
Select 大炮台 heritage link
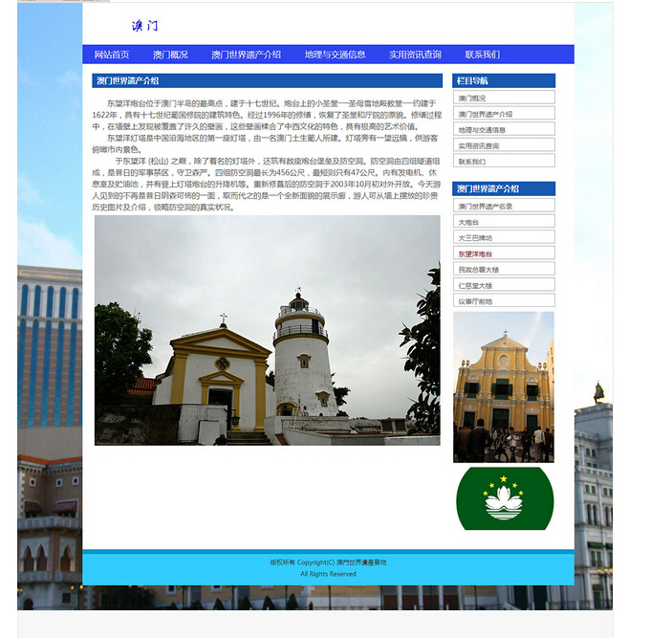click(503, 222)
